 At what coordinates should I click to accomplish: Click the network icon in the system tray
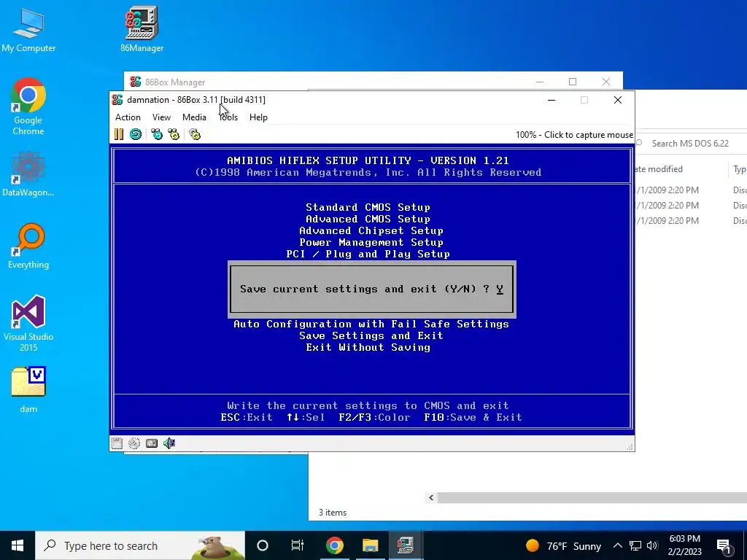[x=635, y=545]
